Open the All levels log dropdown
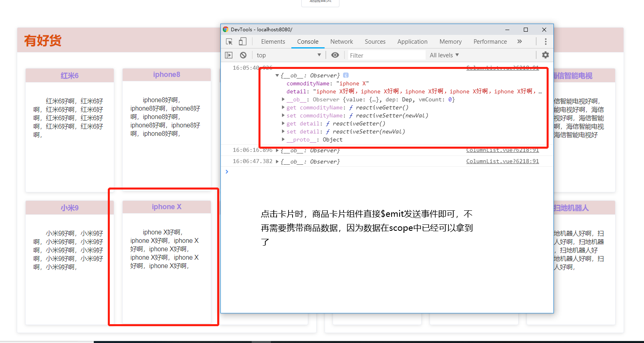The image size is (644, 343). 444,55
